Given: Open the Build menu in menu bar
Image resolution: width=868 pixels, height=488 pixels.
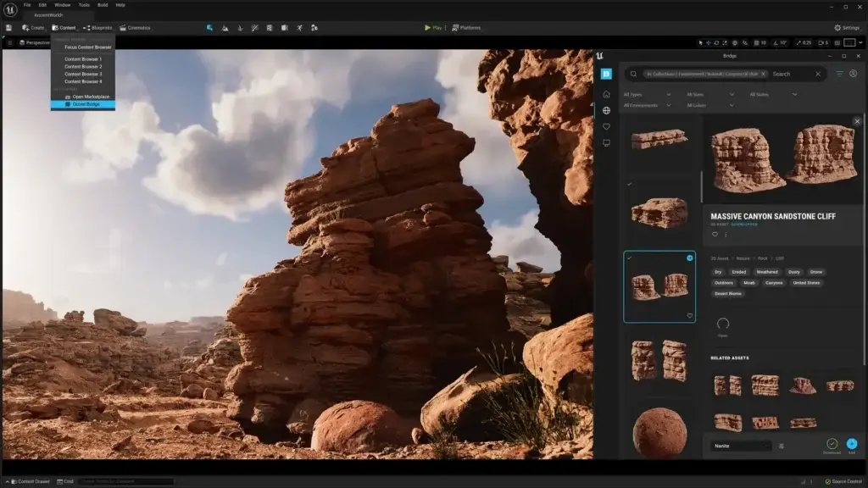Looking at the screenshot, I should click(x=103, y=5).
